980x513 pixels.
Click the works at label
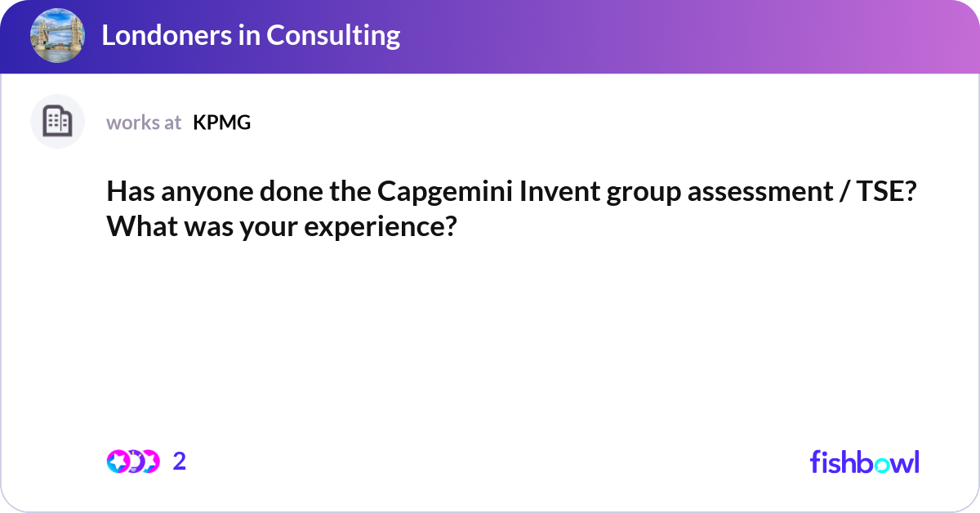coord(144,123)
